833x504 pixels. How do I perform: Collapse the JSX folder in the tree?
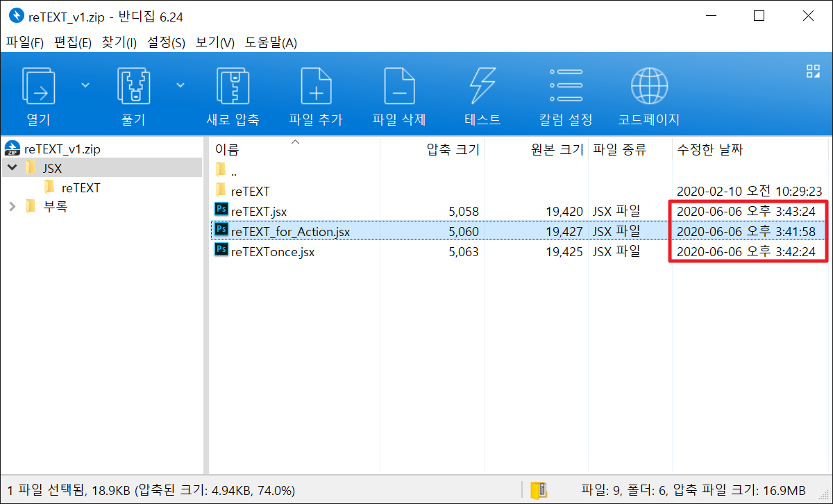pyautogui.click(x=12, y=167)
